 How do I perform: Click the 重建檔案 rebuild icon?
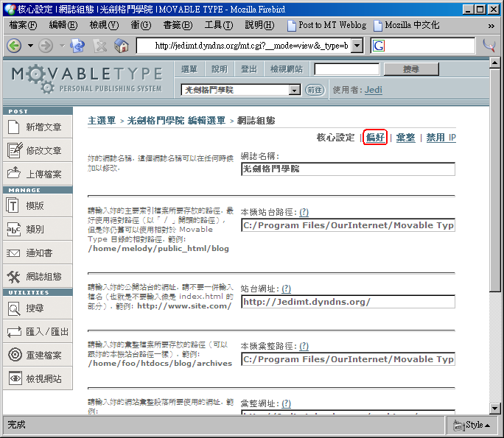coord(15,355)
